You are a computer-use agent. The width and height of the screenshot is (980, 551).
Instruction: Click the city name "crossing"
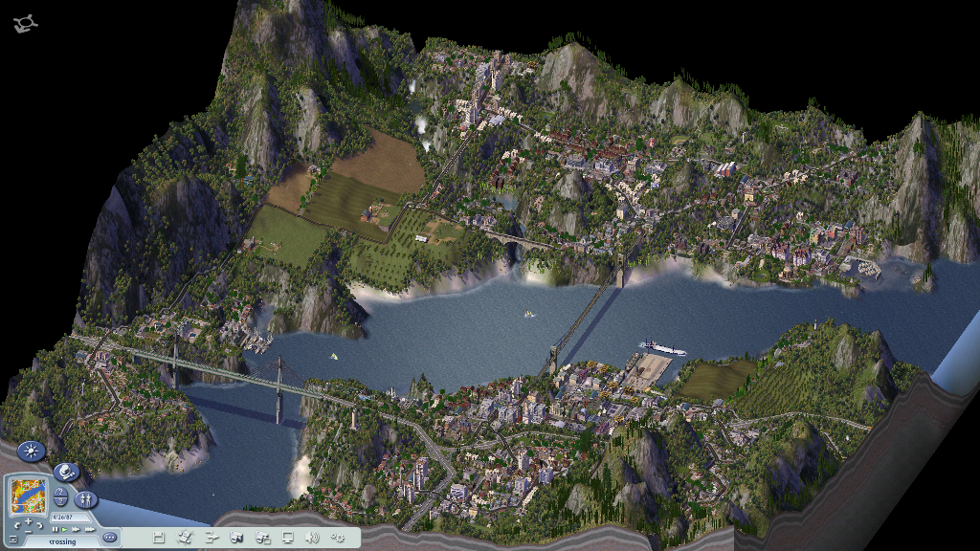(62, 541)
